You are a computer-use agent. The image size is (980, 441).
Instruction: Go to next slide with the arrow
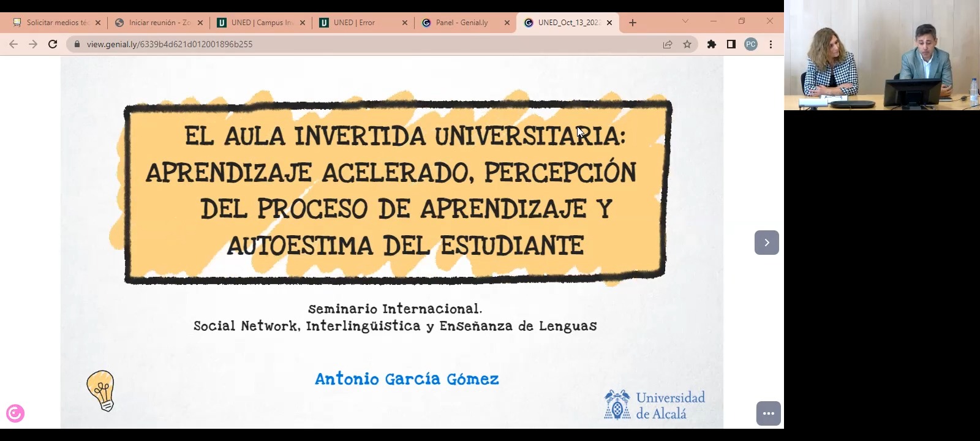[766, 243]
